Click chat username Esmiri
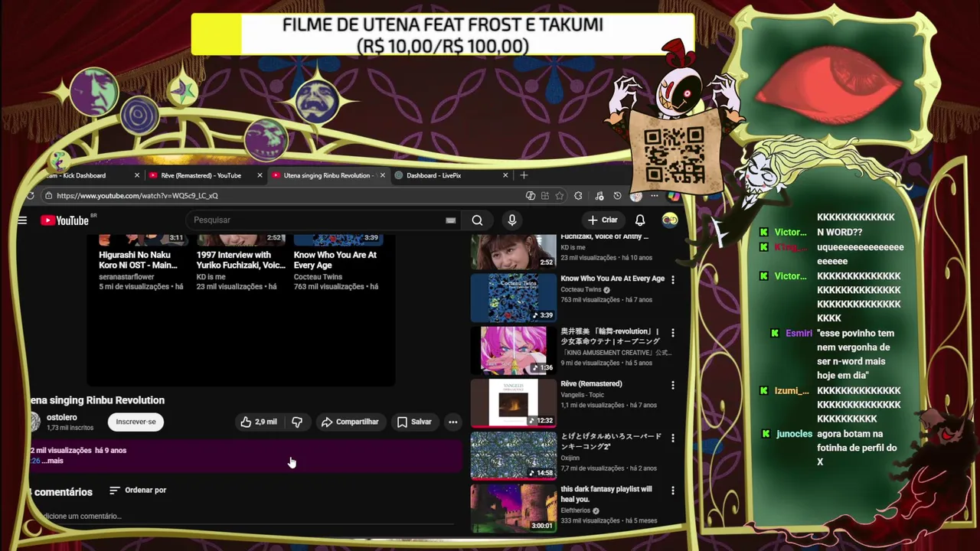This screenshot has width=980, height=551. click(x=798, y=334)
